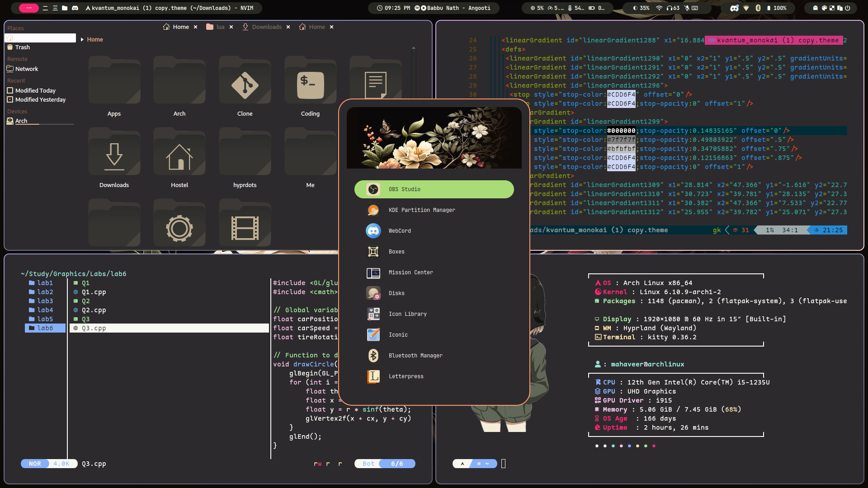Open Trash in Places sidebar
This screenshot has height=488, width=868.
22,47
